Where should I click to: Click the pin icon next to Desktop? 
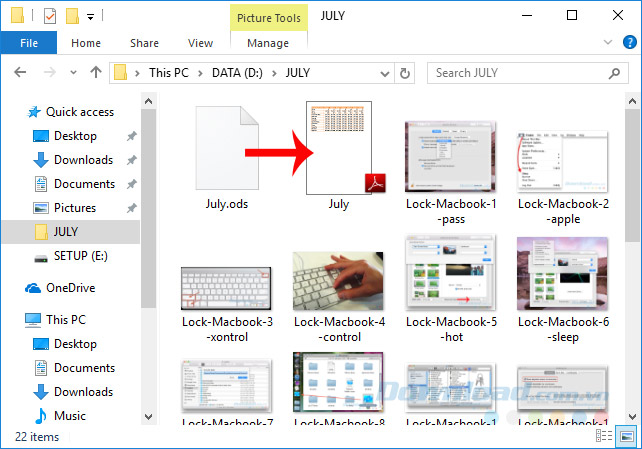131,136
